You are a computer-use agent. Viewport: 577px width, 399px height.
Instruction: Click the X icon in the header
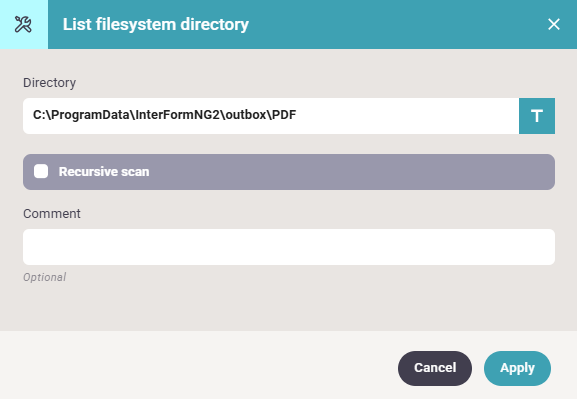(553, 25)
